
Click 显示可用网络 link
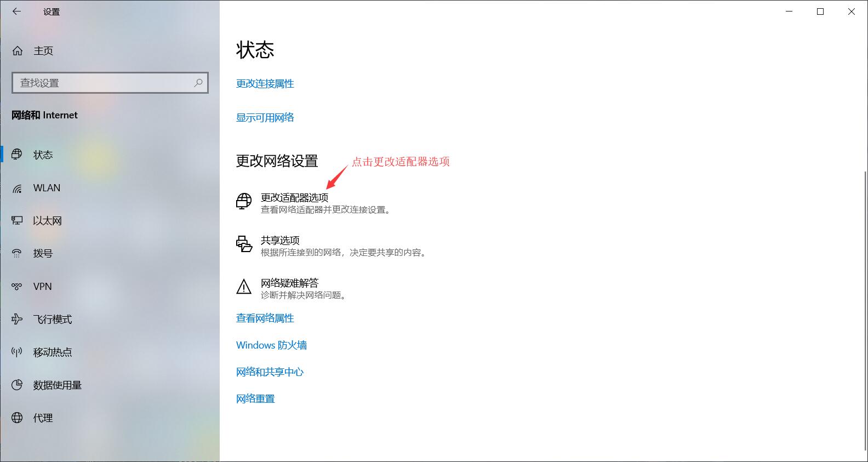click(265, 117)
